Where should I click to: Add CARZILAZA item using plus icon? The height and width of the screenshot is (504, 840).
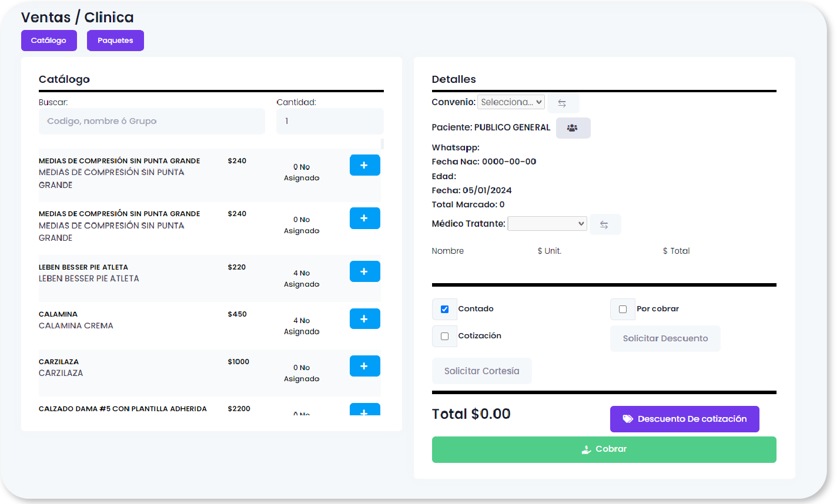pyautogui.click(x=364, y=366)
